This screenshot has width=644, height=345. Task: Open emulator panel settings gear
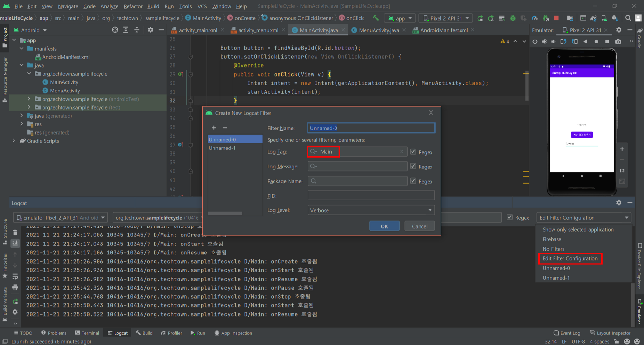(619, 30)
